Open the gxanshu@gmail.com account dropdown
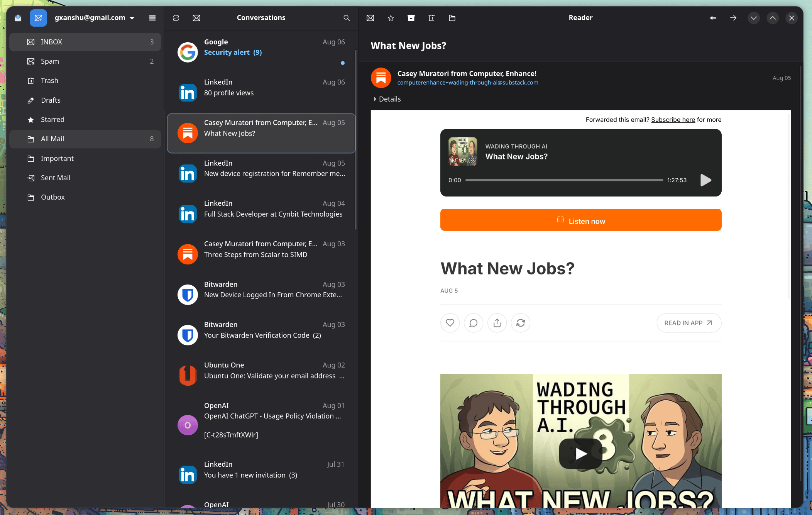 95,18
